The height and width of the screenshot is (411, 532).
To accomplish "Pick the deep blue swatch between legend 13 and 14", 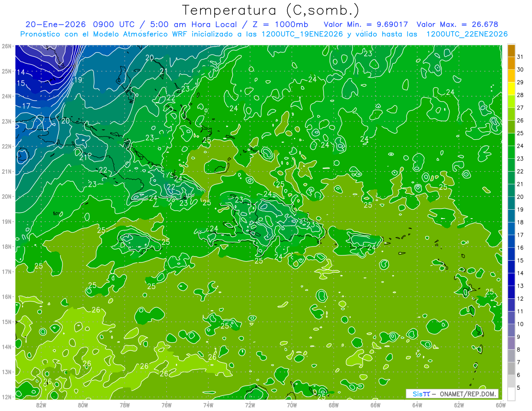I will click(x=511, y=280).
